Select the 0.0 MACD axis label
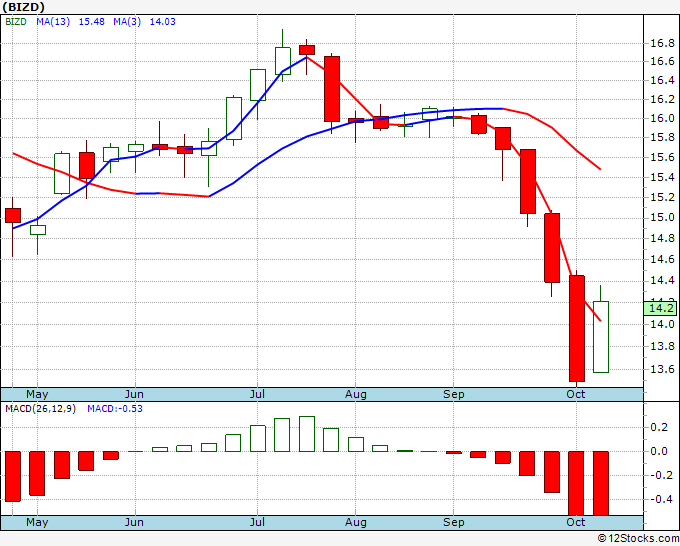This screenshot has height=546, width=680. 659,451
